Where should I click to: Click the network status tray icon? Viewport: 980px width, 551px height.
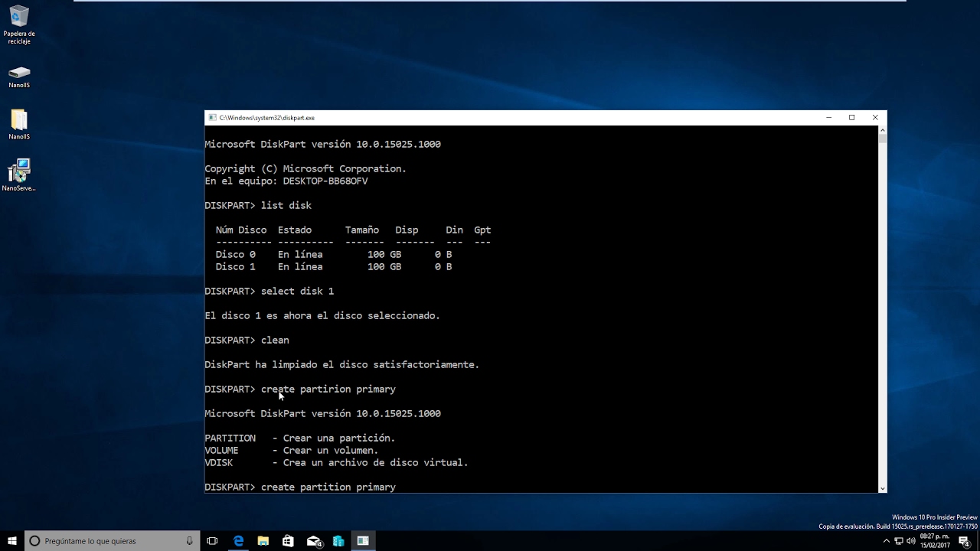click(x=899, y=541)
